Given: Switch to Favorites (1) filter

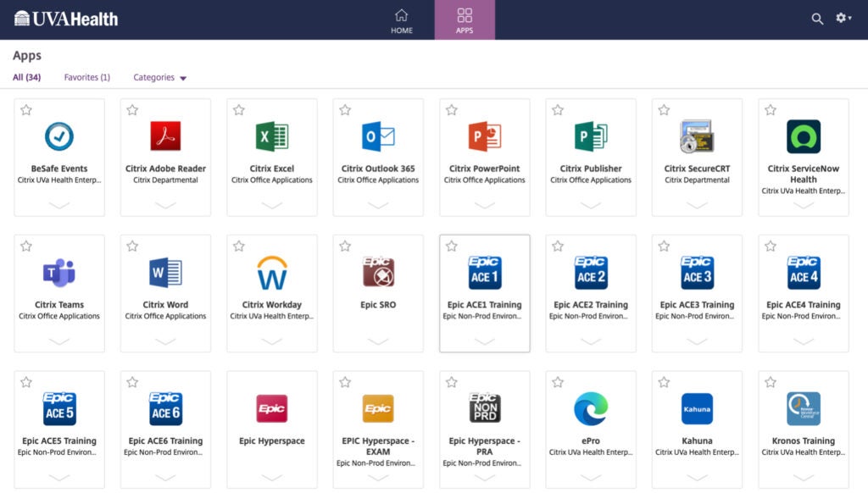Looking at the screenshot, I should coord(87,77).
